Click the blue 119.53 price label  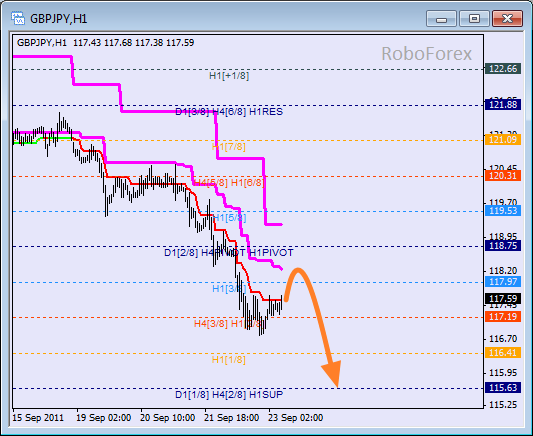503,211
